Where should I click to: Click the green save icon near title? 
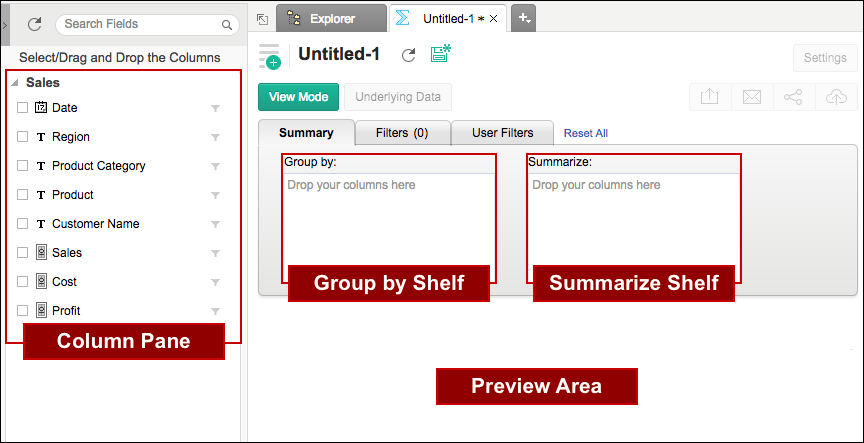point(440,54)
